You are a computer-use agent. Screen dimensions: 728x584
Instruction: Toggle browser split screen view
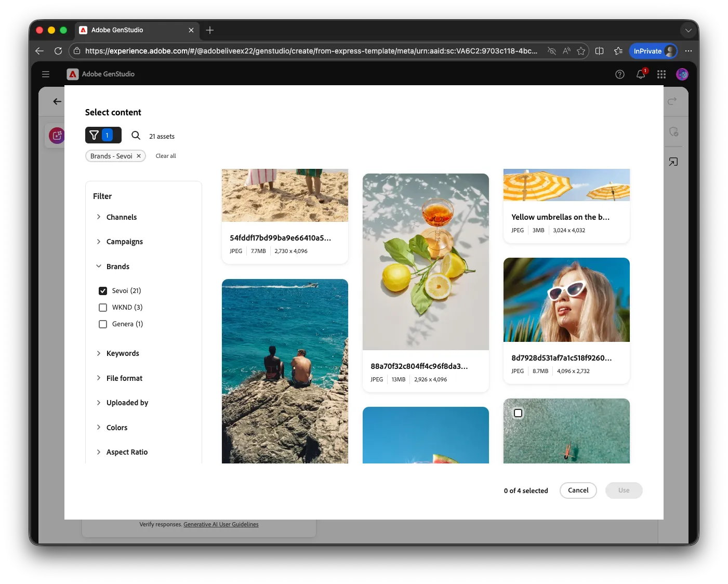click(x=599, y=51)
